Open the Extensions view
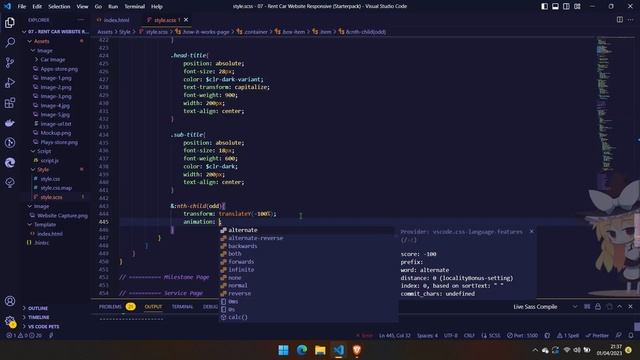 pos(10,102)
